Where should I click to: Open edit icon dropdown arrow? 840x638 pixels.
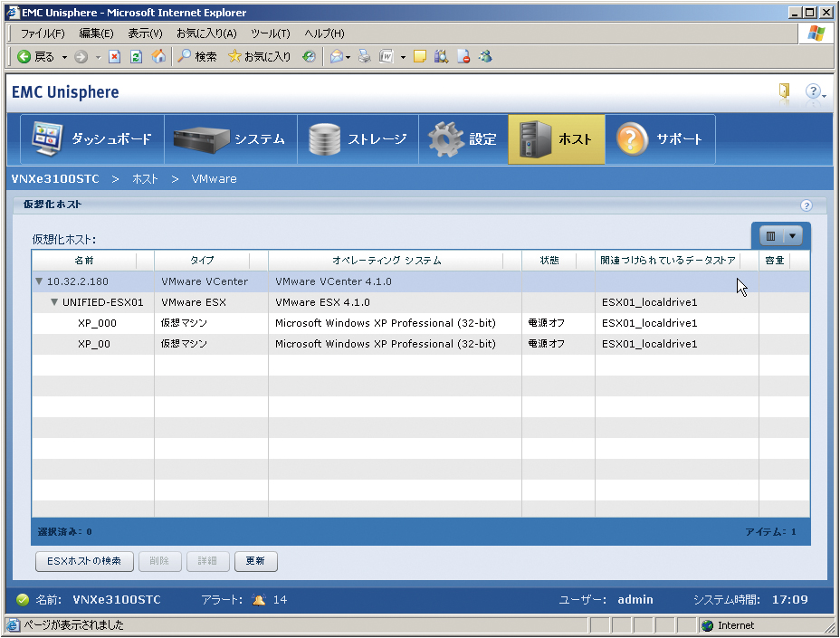pos(403,57)
